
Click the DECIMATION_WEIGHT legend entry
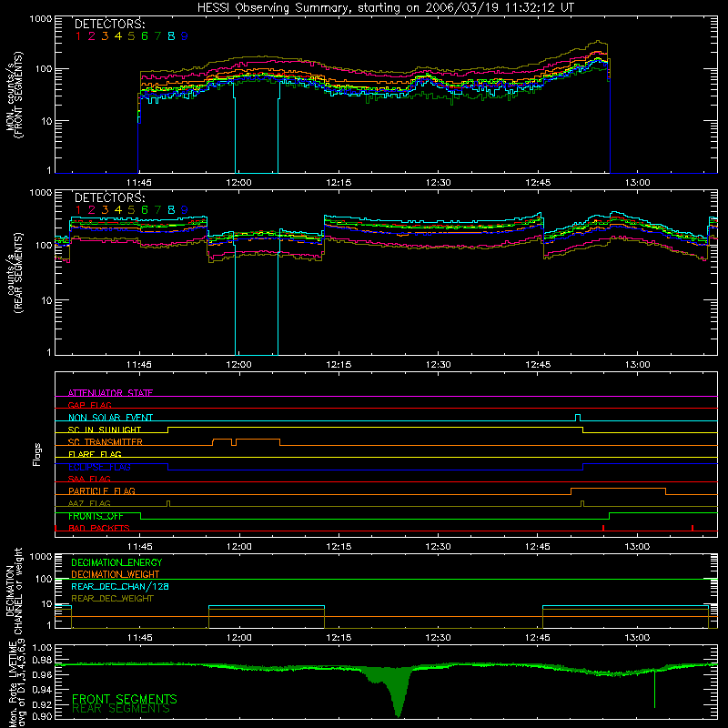116,574
